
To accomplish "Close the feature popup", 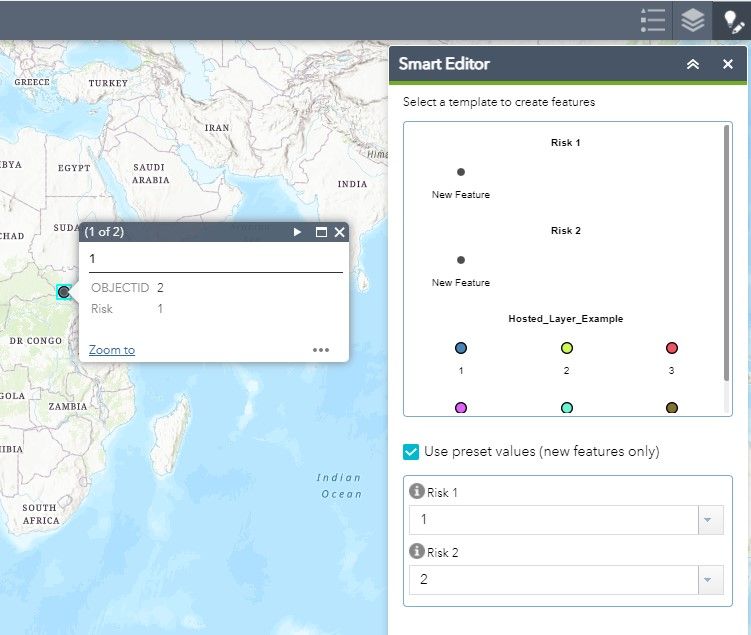I will tap(340, 232).
